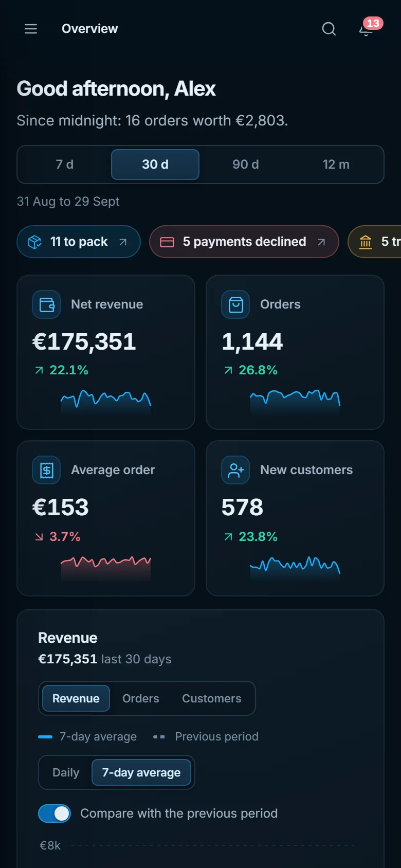The image size is (401, 868).
Task: Click the 3.7% average order decline
Action: pyautogui.click(x=58, y=537)
